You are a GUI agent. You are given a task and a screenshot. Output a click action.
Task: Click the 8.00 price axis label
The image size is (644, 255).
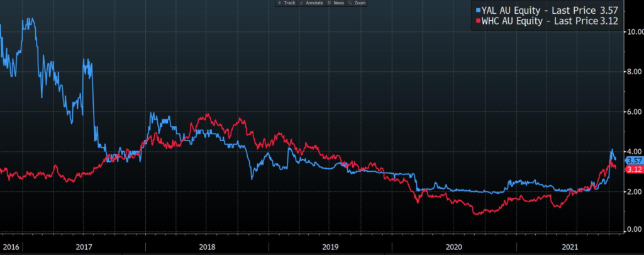point(635,72)
